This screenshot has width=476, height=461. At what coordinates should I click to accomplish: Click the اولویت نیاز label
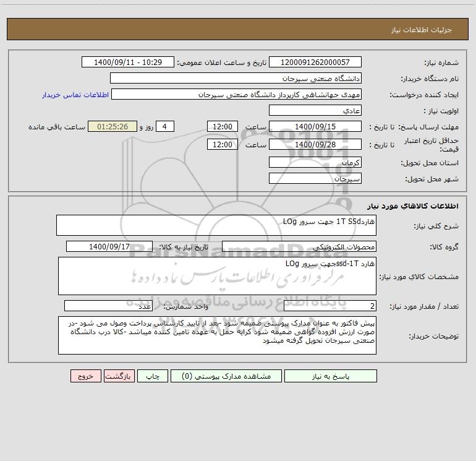pyautogui.click(x=441, y=111)
